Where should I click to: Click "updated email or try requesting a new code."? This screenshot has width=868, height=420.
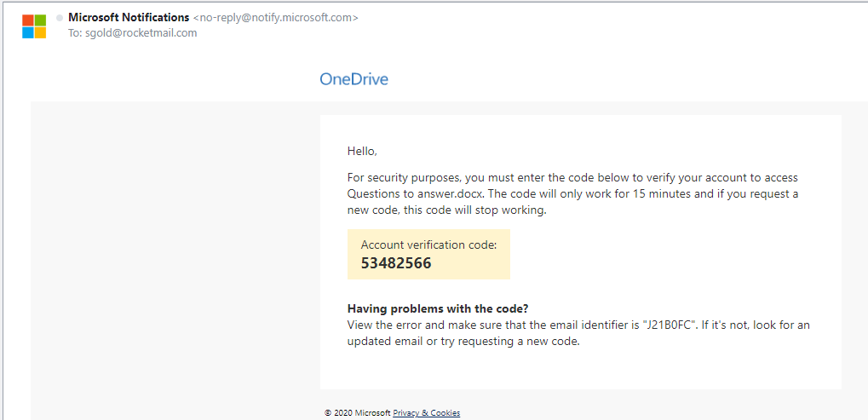pos(463,342)
